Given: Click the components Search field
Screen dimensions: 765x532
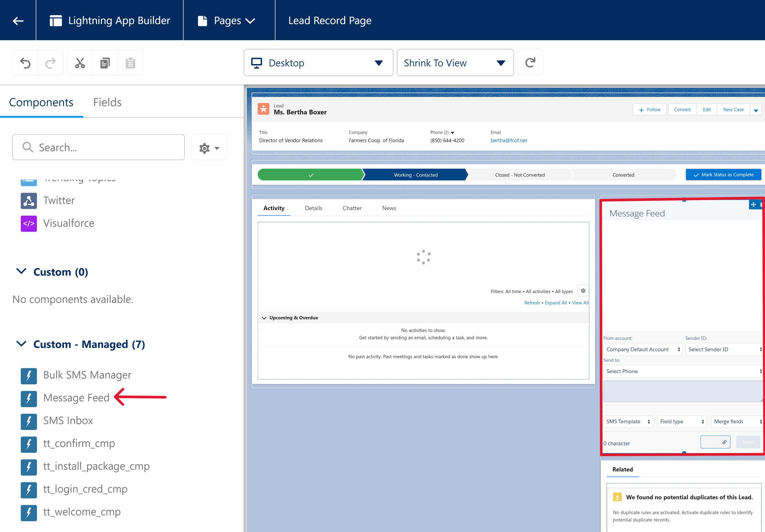Looking at the screenshot, I should click(x=98, y=147).
